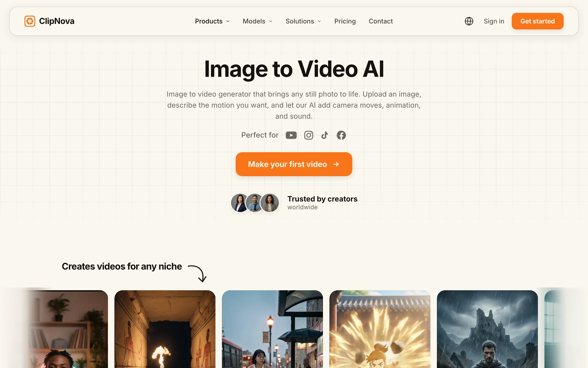Click the TikTok icon
The image size is (588, 368).
(x=325, y=135)
